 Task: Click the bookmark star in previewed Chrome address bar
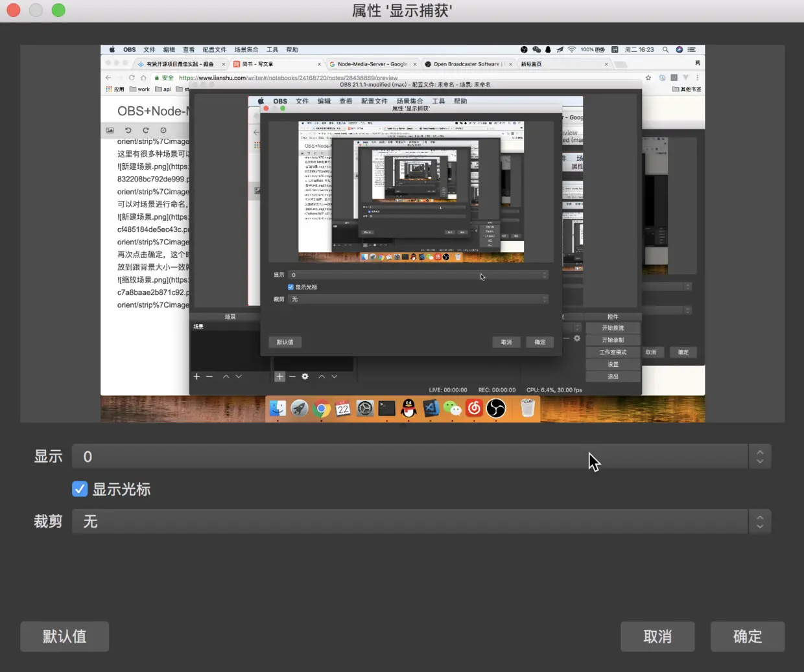648,78
